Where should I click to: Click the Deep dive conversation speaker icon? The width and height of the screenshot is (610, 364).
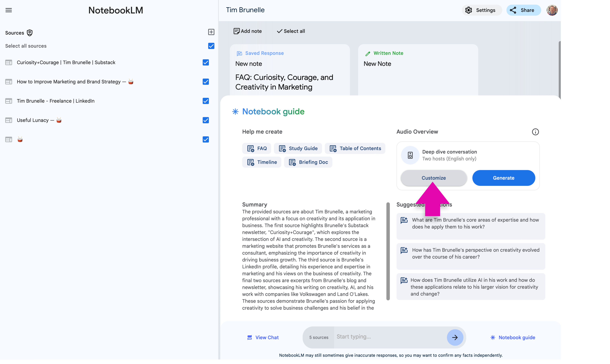(x=410, y=155)
